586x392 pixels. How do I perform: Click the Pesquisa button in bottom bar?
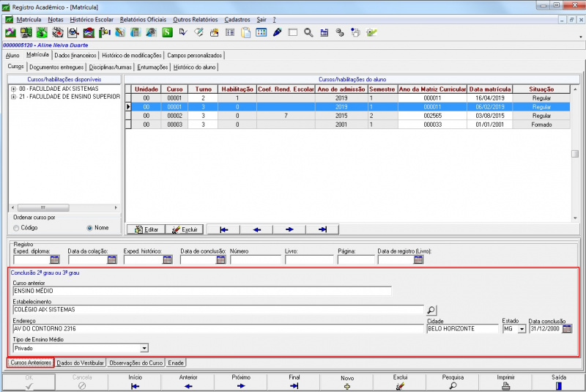pos(453,382)
